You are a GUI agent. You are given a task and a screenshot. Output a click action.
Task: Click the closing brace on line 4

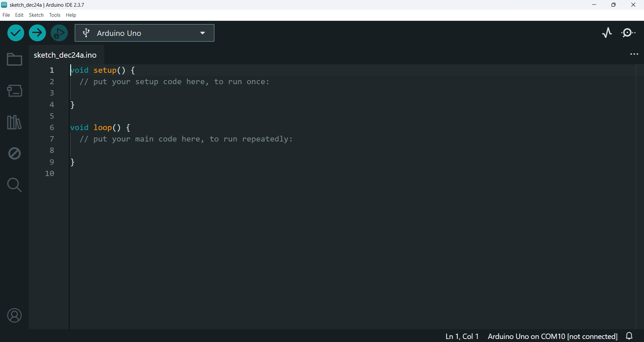pyautogui.click(x=72, y=105)
